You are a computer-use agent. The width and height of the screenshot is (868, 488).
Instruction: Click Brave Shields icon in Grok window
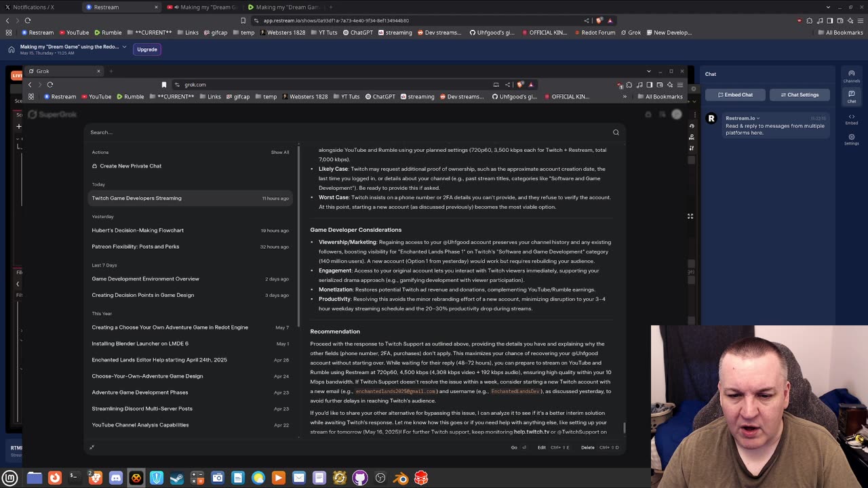pos(520,85)
